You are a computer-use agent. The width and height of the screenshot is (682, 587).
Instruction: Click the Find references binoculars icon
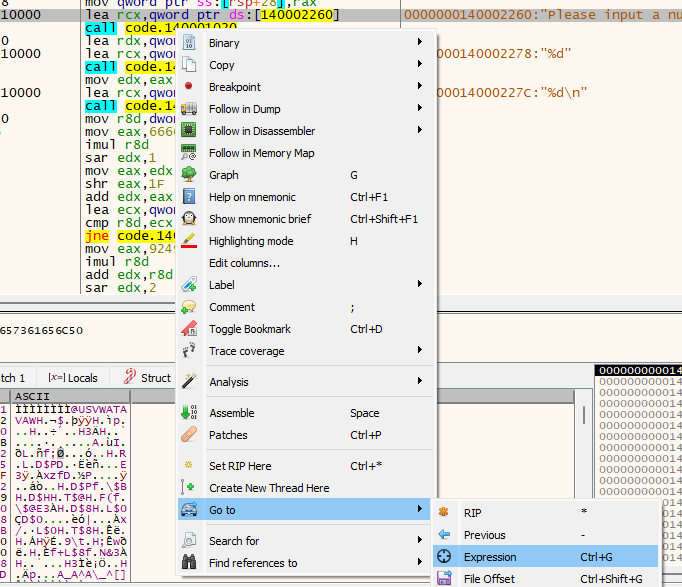(x=189, y=562)
